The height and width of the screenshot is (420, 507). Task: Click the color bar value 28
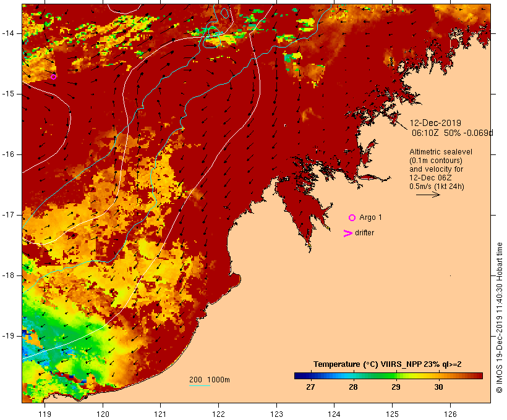click(353, 387)
